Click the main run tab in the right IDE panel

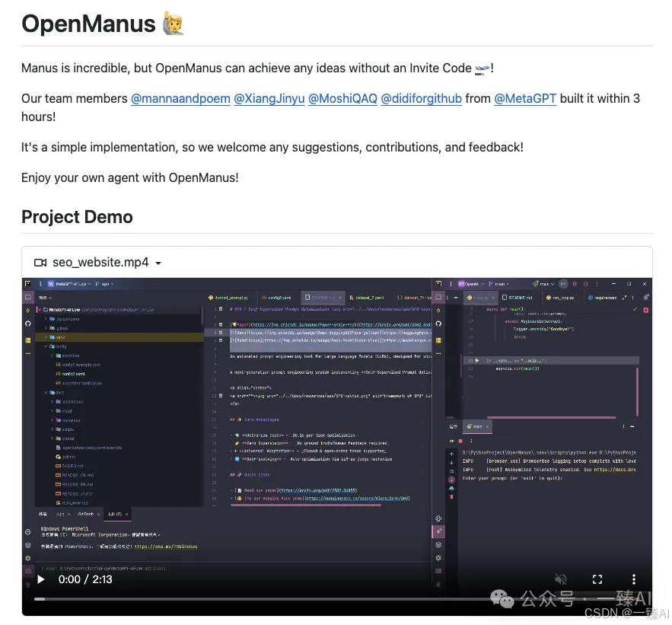[477, 426]
